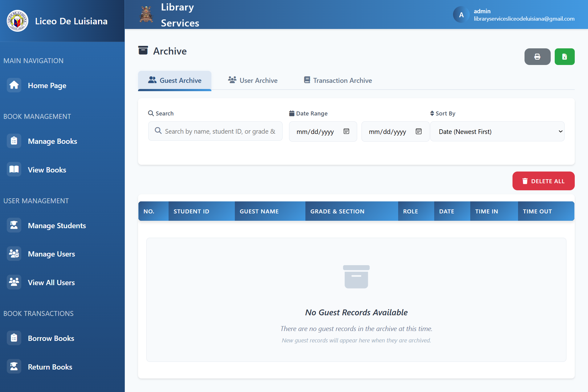Select the Home Page house icon
The height and width of the screenshot is (392, 588).
pyautogui.click(x=14, y=85)
